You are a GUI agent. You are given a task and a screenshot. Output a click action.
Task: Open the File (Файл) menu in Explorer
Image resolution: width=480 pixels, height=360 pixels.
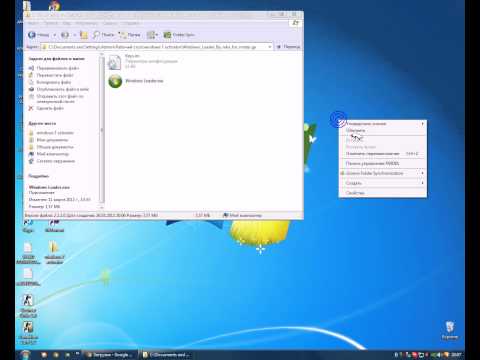pos(34,23)
